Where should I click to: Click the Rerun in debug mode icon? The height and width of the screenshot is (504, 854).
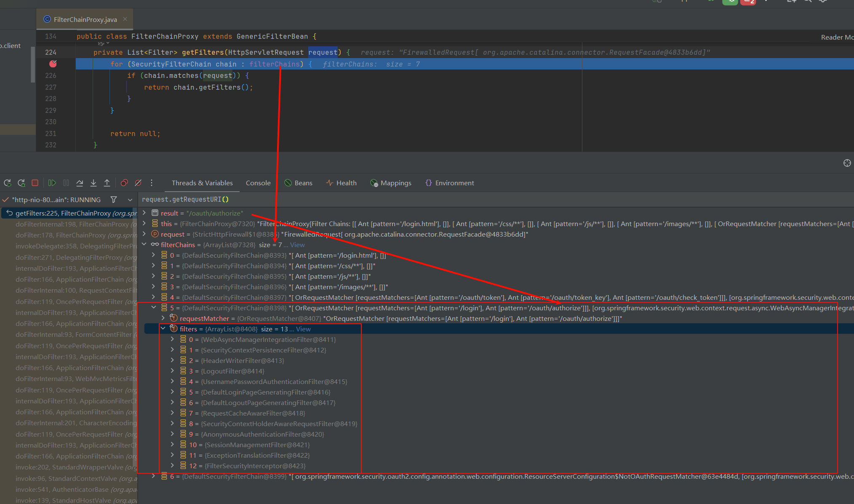click(21, 183)
